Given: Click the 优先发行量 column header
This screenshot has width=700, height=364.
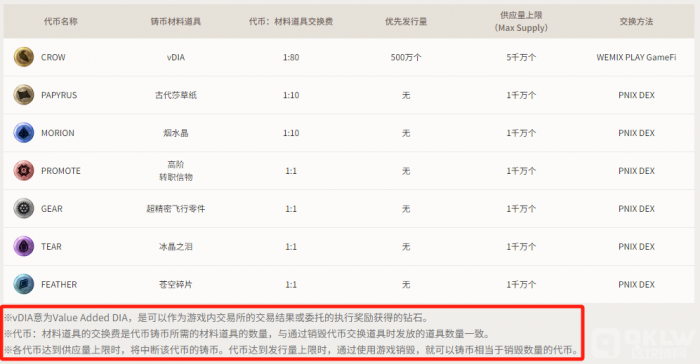Looking at the screenshot, I should point(406,21).
